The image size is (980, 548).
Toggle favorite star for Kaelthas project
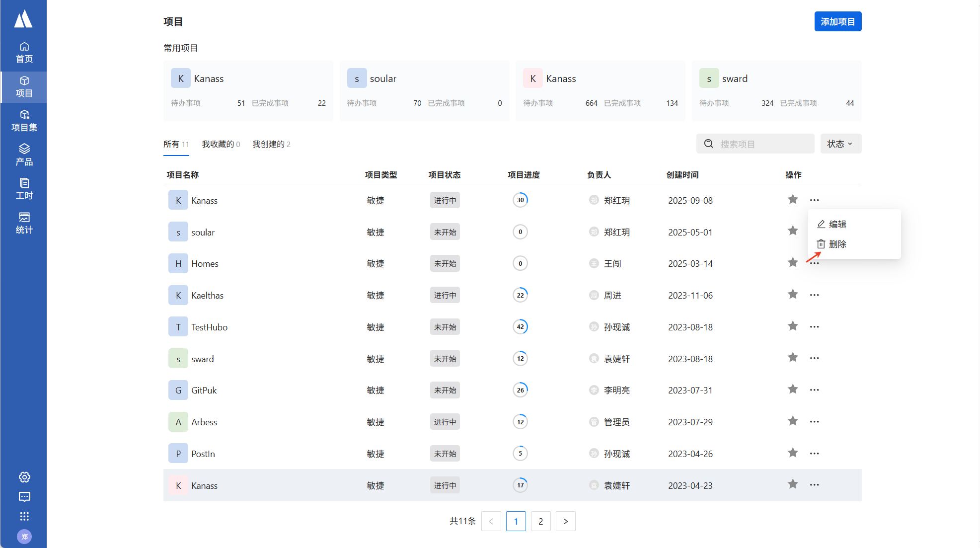point(793,295)
